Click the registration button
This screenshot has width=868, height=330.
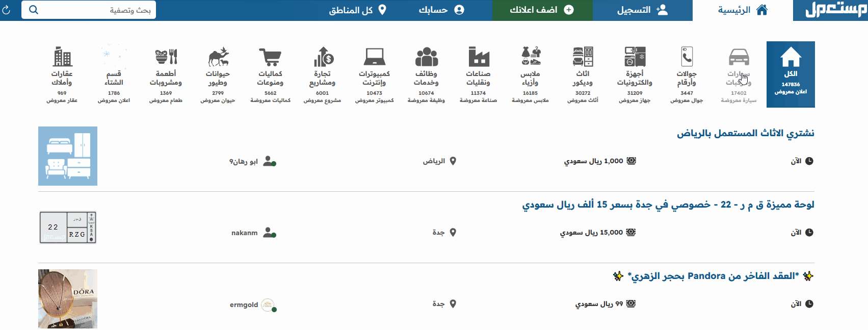click(x=642, y=10)
